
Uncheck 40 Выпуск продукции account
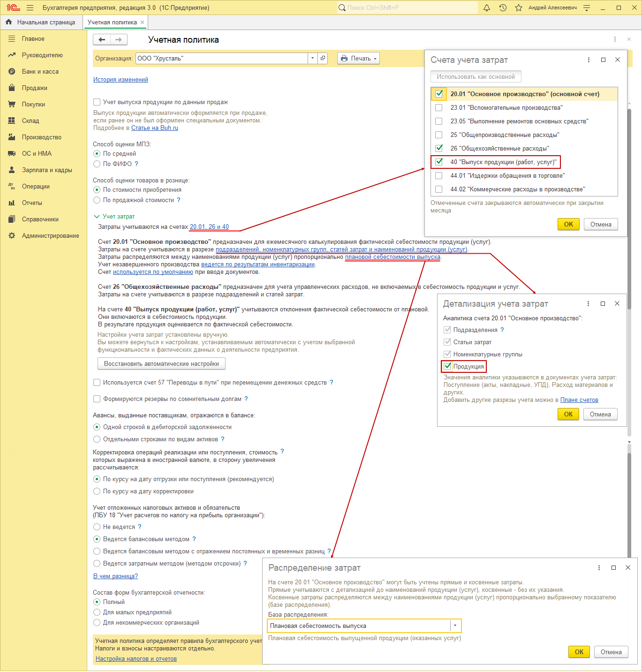pyautogui.click(x=439, y=162)
